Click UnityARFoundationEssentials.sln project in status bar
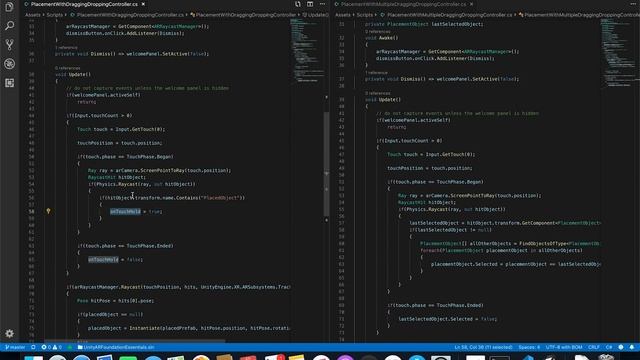640x360 pixels. [116, 347]
